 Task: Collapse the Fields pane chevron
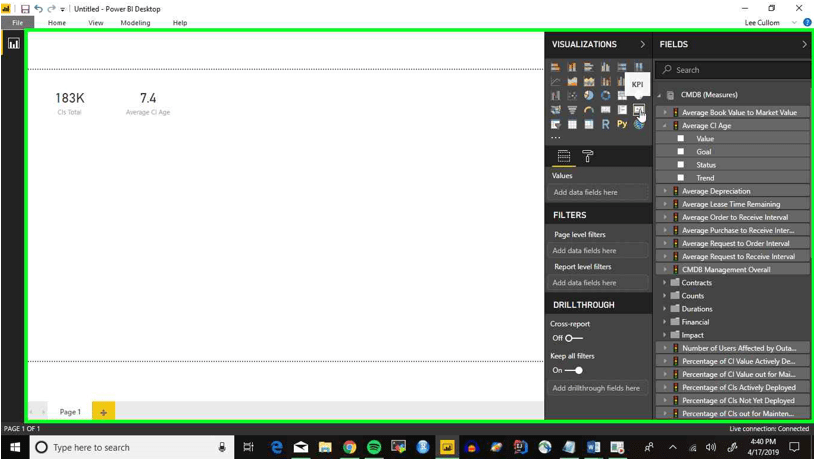tap(804, 44)
